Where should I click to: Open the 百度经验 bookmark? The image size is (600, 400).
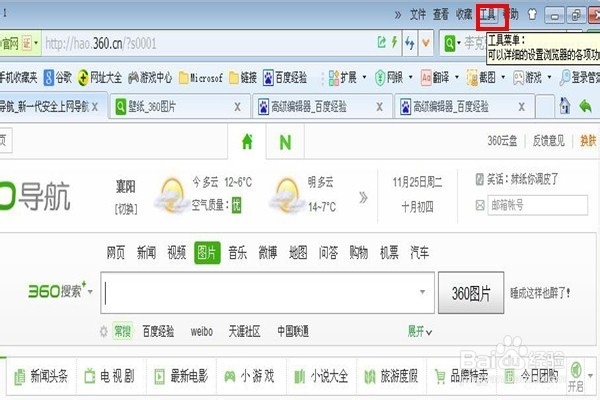285,78
